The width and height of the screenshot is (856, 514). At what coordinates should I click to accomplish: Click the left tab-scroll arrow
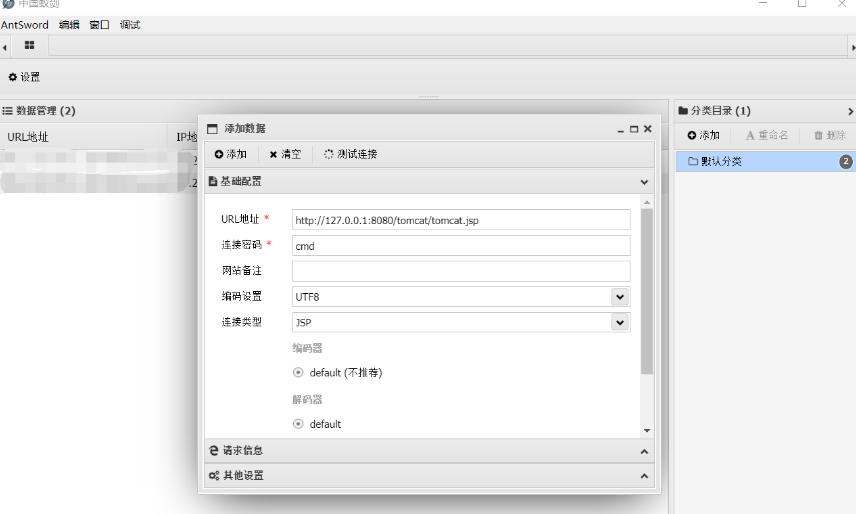[x=4, y=47]
